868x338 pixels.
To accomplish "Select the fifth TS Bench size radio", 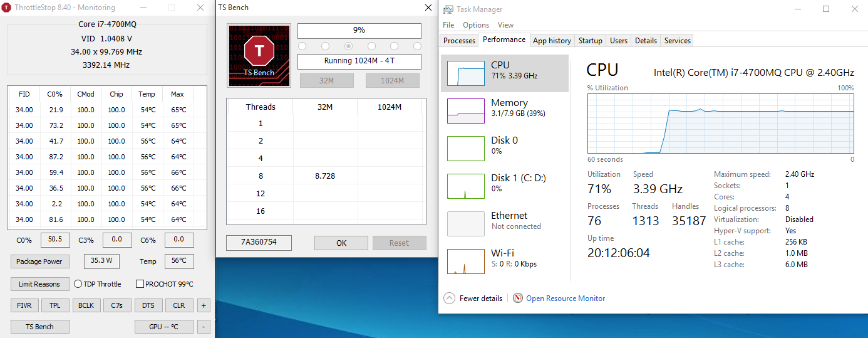I will [395, 46].
